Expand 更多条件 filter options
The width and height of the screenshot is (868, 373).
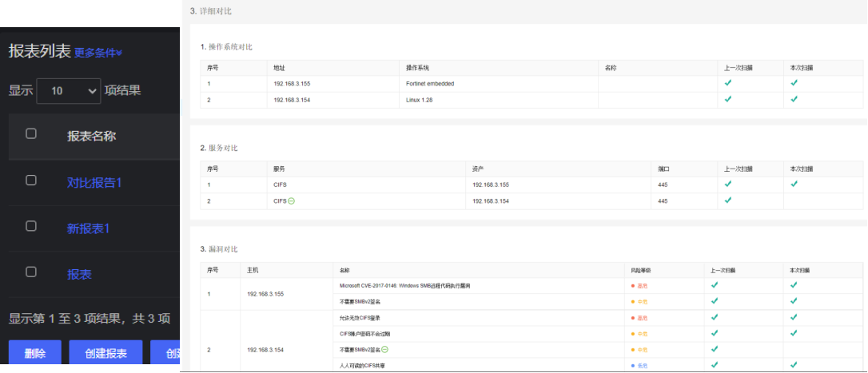(x=98, y=53)
